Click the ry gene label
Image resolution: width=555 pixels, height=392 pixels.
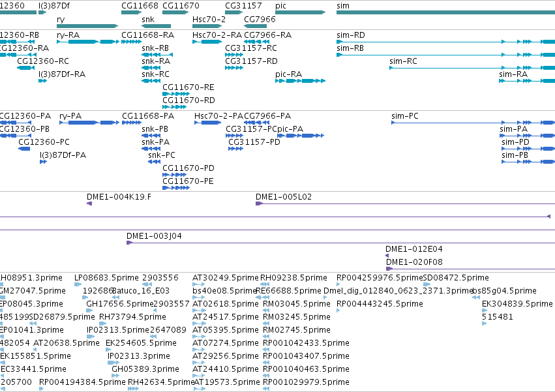coord(61,20)
